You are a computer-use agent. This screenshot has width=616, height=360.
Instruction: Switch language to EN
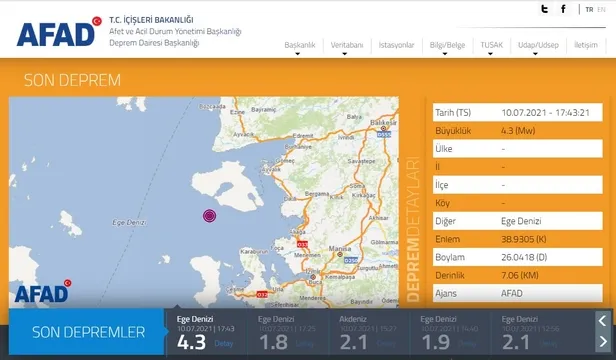coord(601,10)
